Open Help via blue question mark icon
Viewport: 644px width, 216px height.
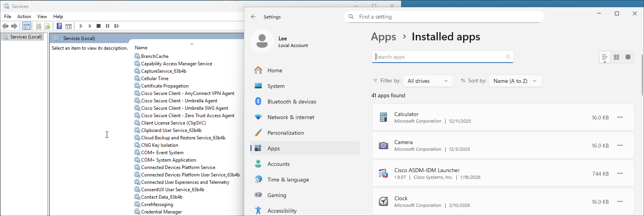click(59, 26)
